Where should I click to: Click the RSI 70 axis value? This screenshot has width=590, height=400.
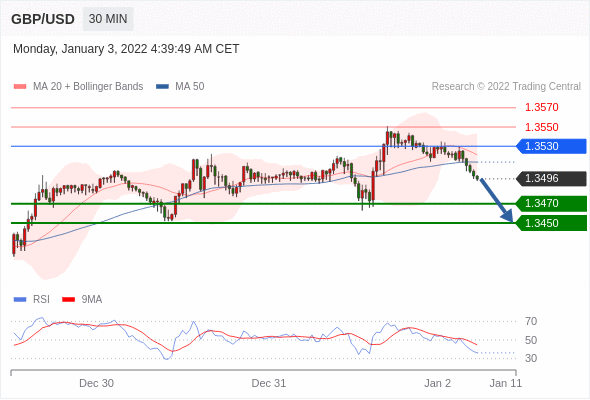(x=531, y=321)
